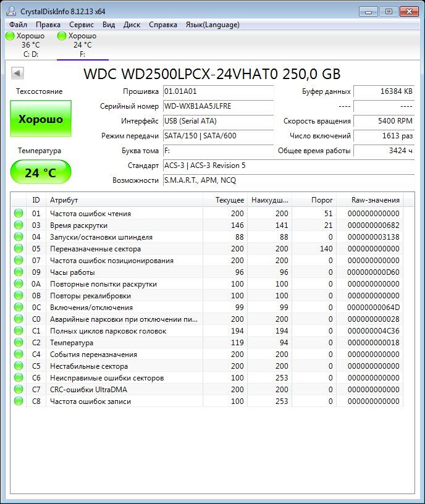Open the Диск menu
Screen dimensions: 425x504
[x=132, y=25]
